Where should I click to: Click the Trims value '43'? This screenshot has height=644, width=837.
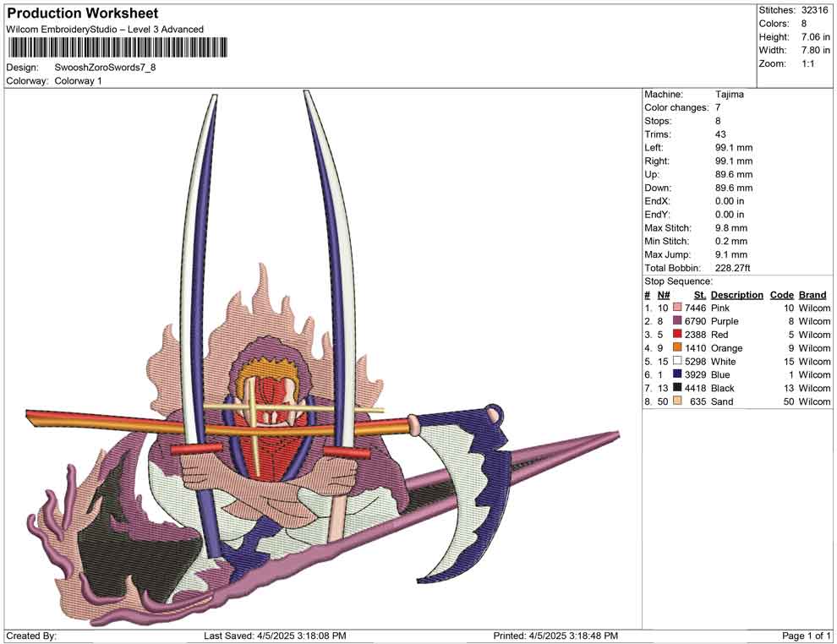tap(720, 134)
